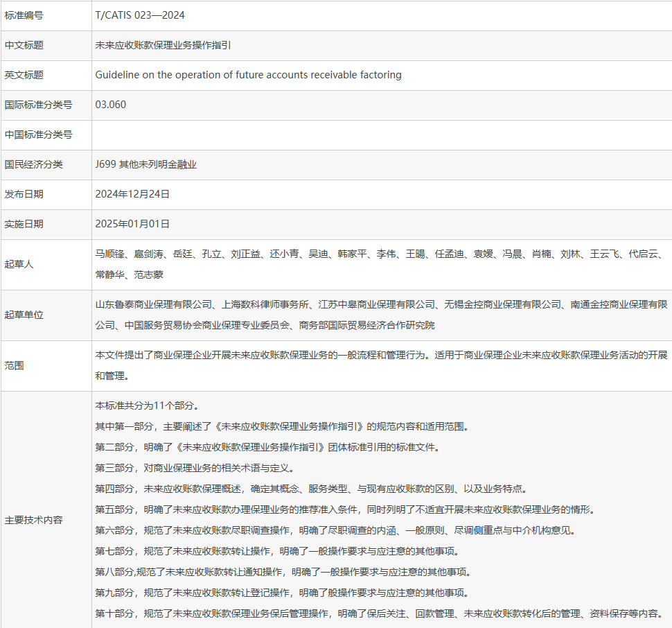This screenshot has height=628, width=672.
Task: Click the standard number T/CATIS 023—2024
Action: click(140, 15)
